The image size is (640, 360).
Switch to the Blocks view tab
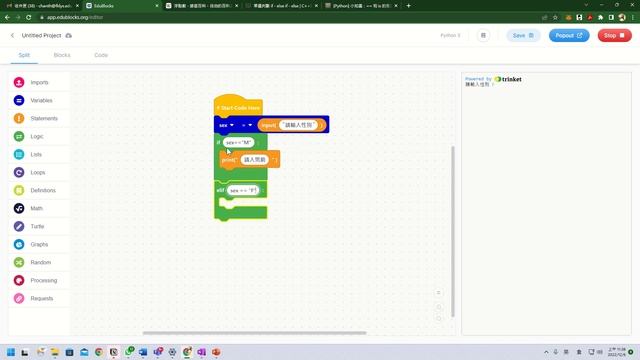(62, 55)
